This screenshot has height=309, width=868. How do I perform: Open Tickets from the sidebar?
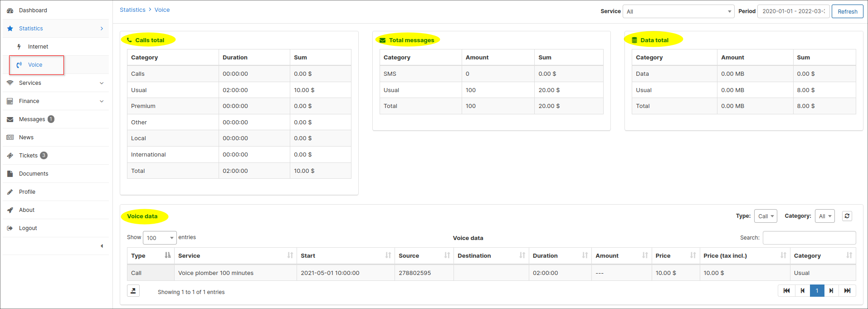[x=28, y=156]
